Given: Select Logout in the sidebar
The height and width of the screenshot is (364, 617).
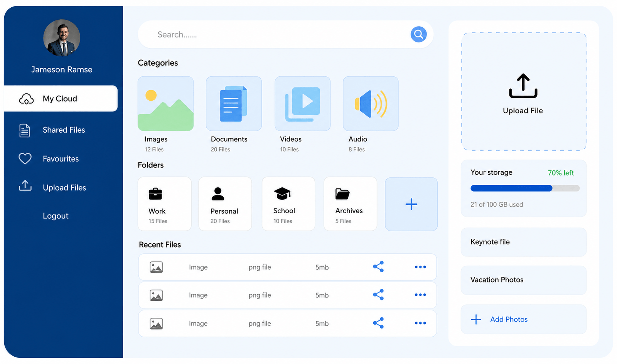Looking at the screenshot, I should pyautogui.click(x=56, y=216).
